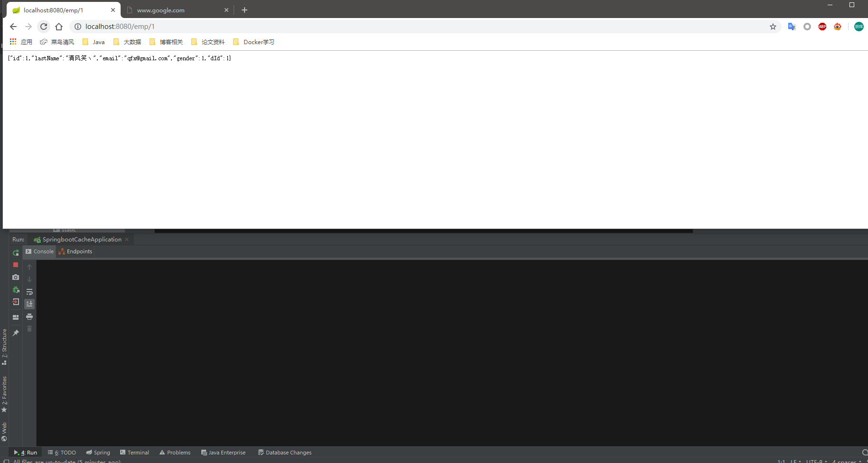Open the Google Translate extension
The height and width of the screenshot is (463, 868).
point(792,27)
